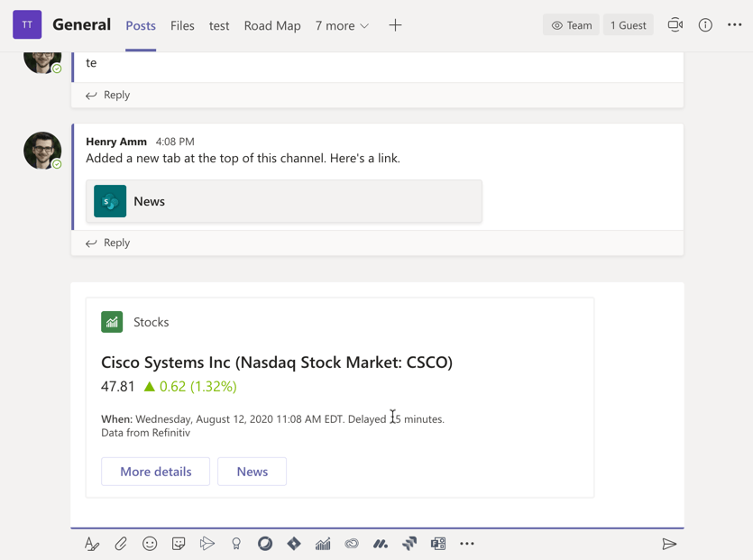Click the Stream paper-plane outline icon
This screenshot has width=753, height=560.
point(207,544)
